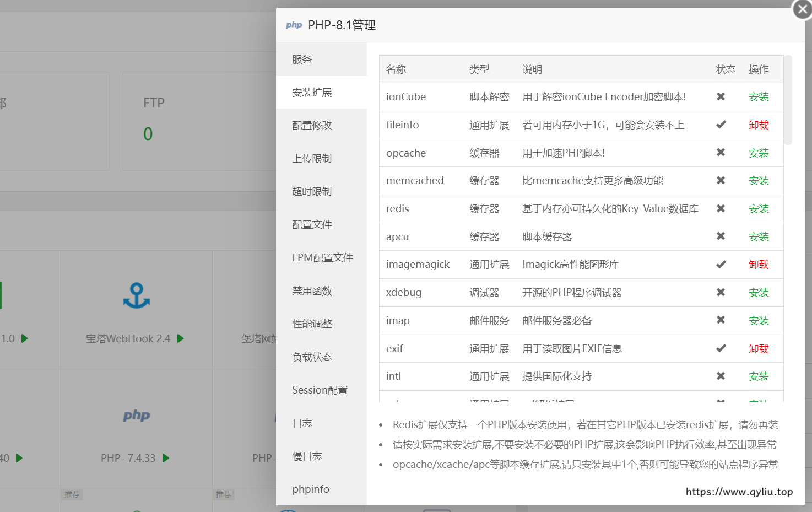This screenshot has height=512, width=812.
Task: Uninstall the exif extension
Action: (759, 349)
